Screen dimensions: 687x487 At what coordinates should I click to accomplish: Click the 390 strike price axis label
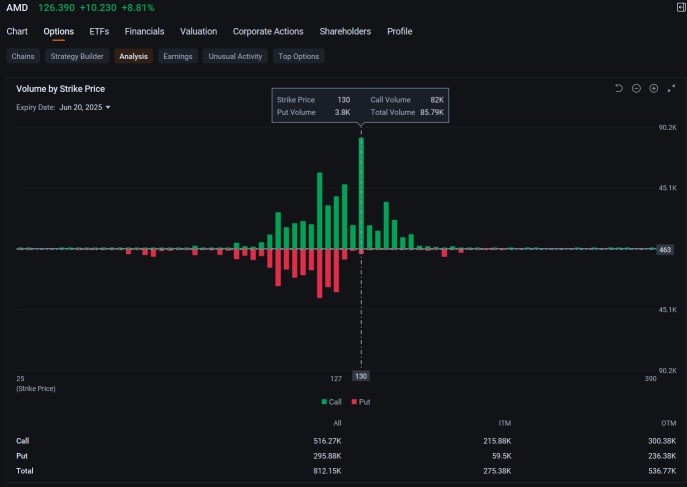[651, 378]
